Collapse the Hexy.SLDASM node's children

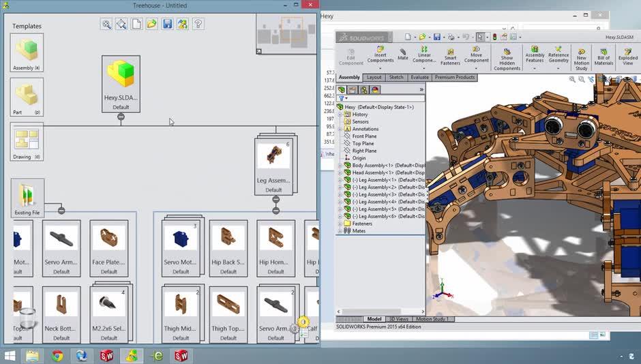click(121, 117)
